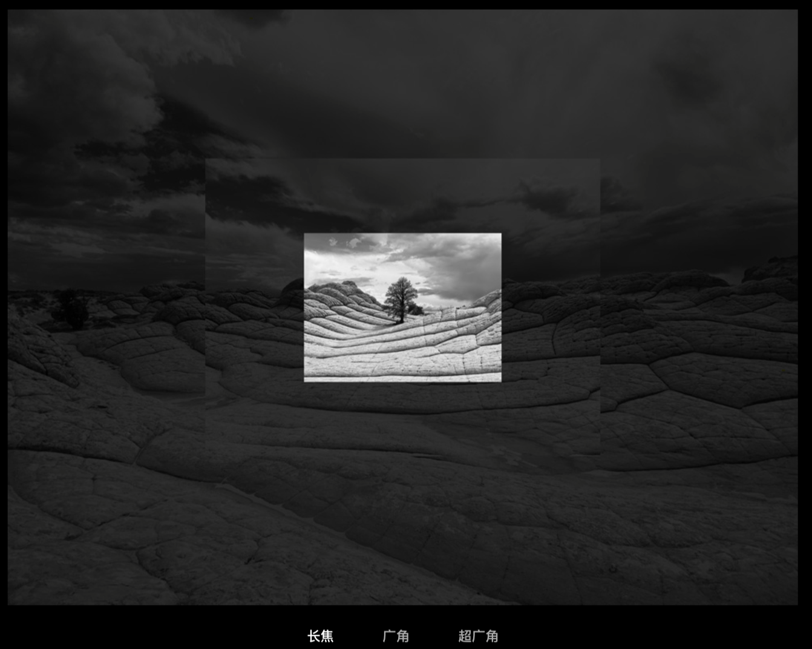Click the bright telephoto tree photo
The image size is (812, 649).
pyautogui.click(x=402, y=308)
